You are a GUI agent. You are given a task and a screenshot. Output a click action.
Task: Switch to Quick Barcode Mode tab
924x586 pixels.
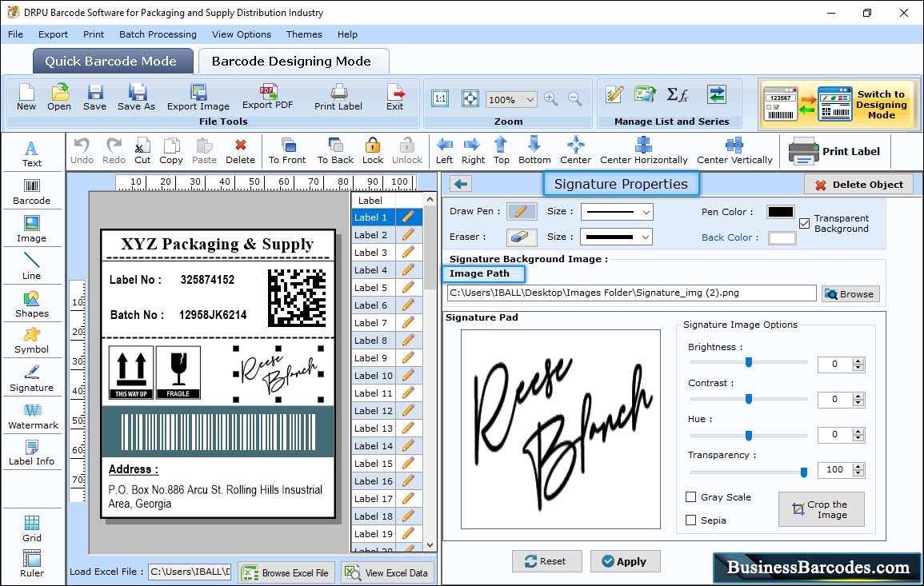113,61
